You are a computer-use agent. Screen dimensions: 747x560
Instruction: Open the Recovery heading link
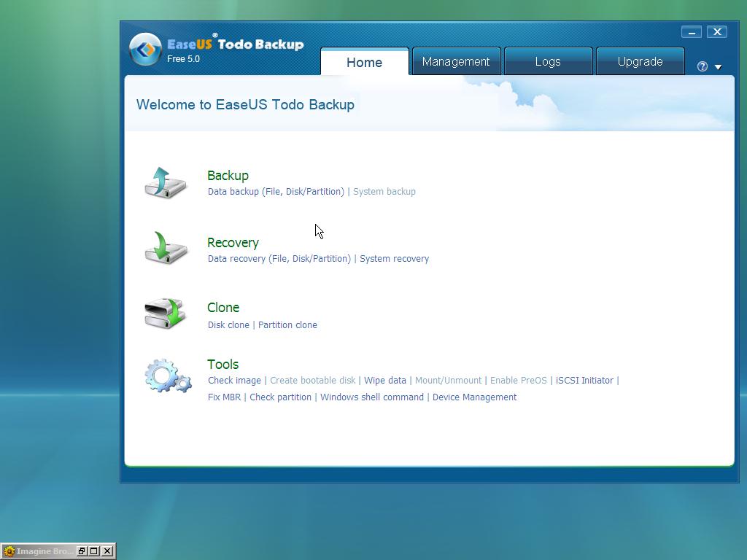point(233,242)
